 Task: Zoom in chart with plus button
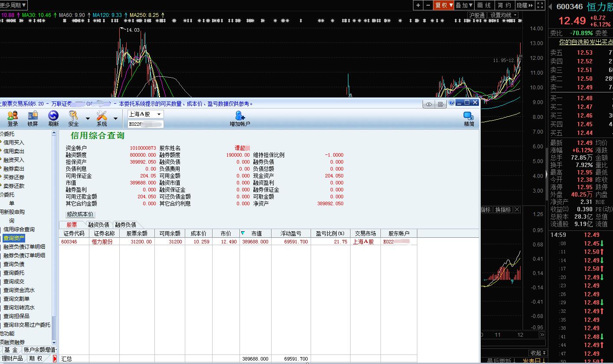coord(418,5)
